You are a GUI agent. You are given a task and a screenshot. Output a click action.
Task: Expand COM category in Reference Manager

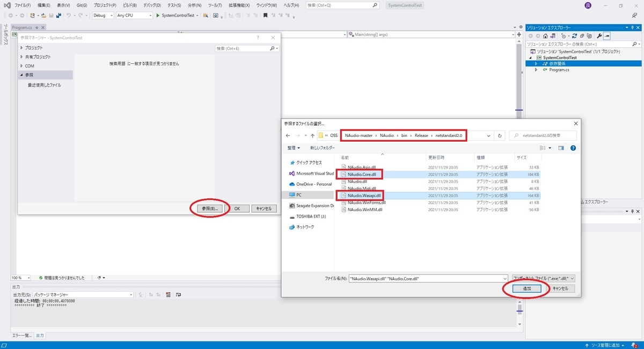21,66
